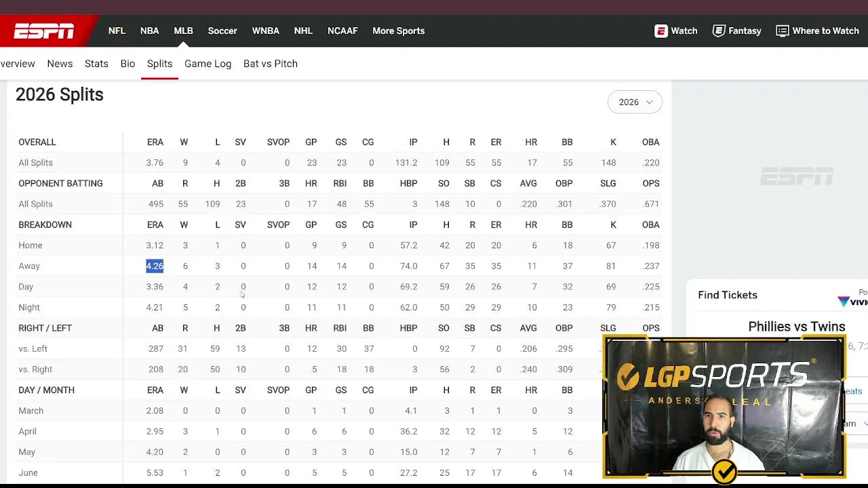Screen dimensions: 868x488
Task: Click the Phillies vs Twins ticket link
Action: click(796, 327)
